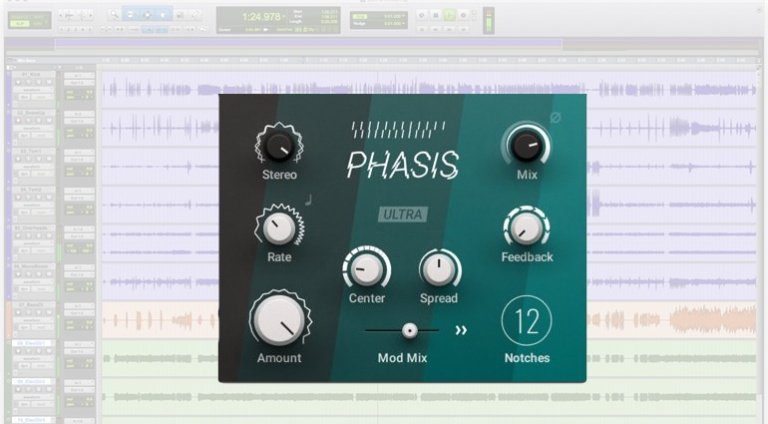
Task: Toggle the note sync icon near Rate
Action: tap(308, 199)
